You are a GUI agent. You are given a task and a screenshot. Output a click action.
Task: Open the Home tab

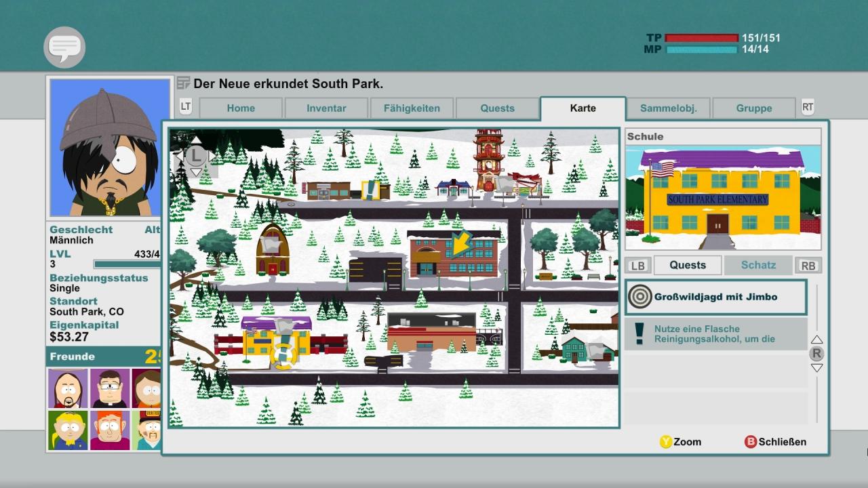pyautogui.click(x=241, y=108)
